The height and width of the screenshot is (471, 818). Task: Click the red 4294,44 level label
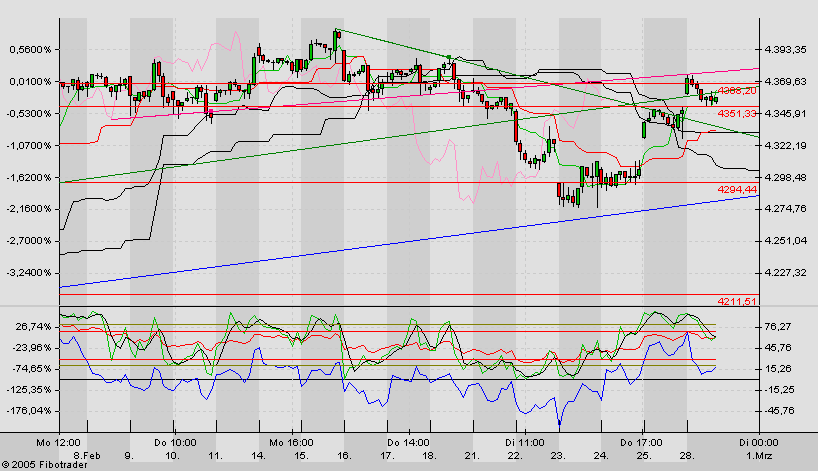[737, 189]
